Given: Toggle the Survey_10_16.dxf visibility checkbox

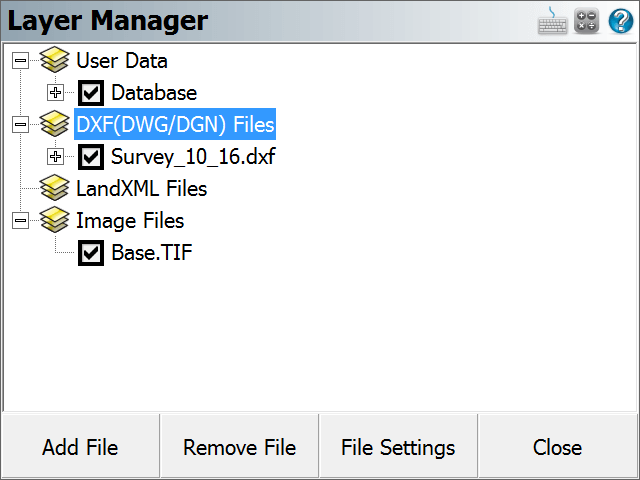Looking at the screenshot, I should tap(91, 157).
